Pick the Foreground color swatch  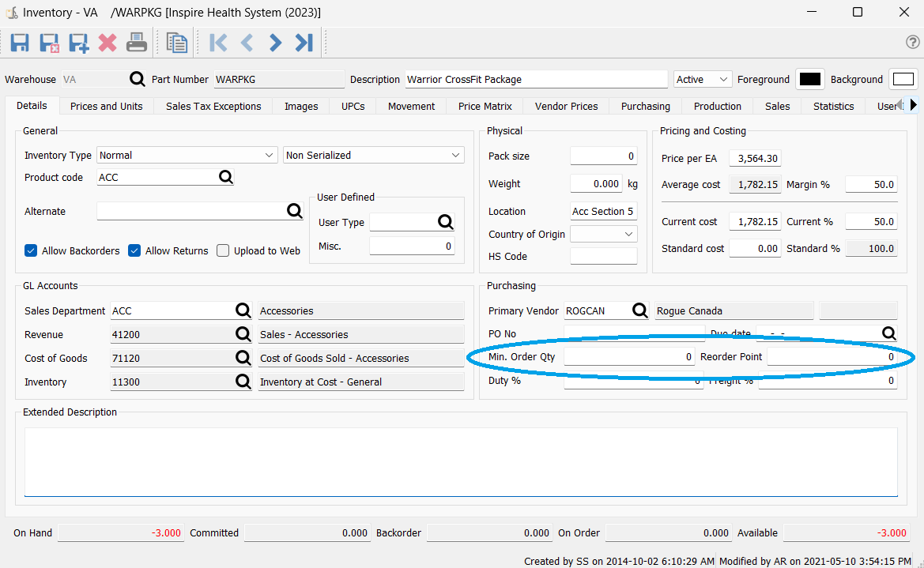point(809,79)
